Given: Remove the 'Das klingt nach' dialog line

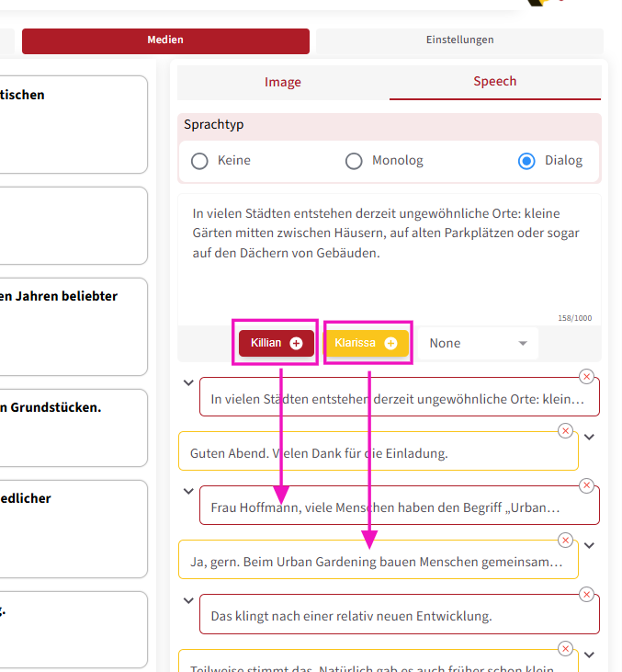Looking at the screenshot, I should coord(587,595).
